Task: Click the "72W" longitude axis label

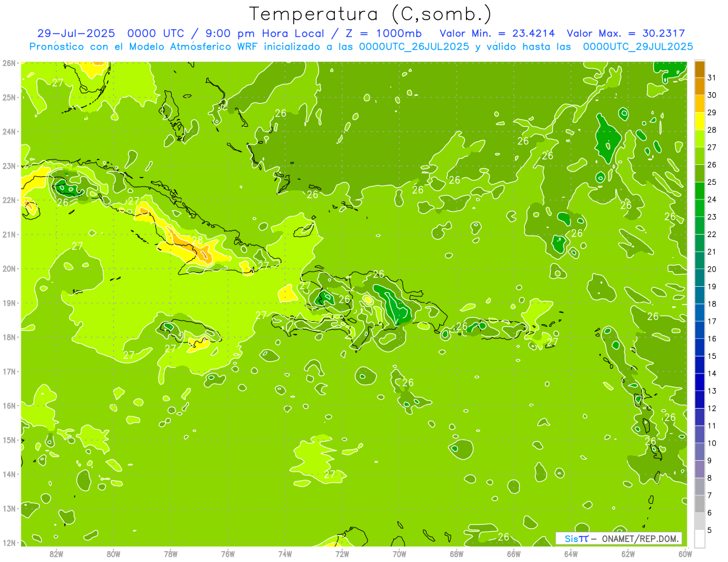Action: click(342, 554)
